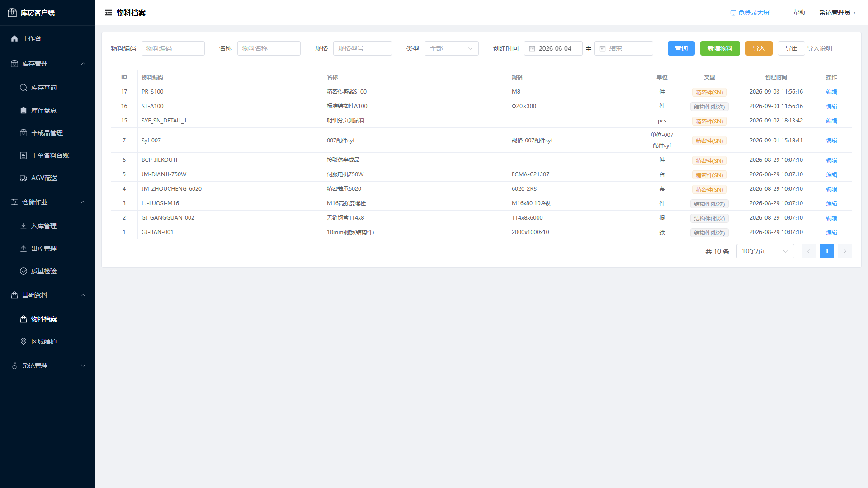Click 编辑 for material PR-S100
The image size is (868, 488).
click(831, 92)
